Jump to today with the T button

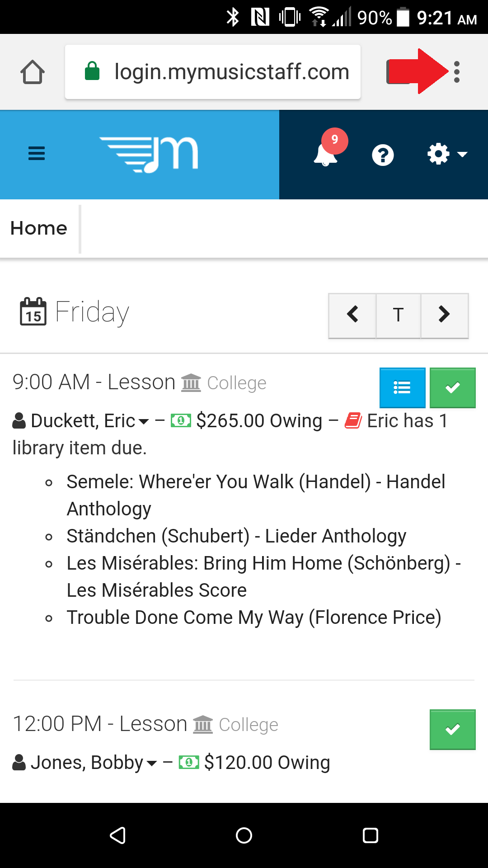398,315
